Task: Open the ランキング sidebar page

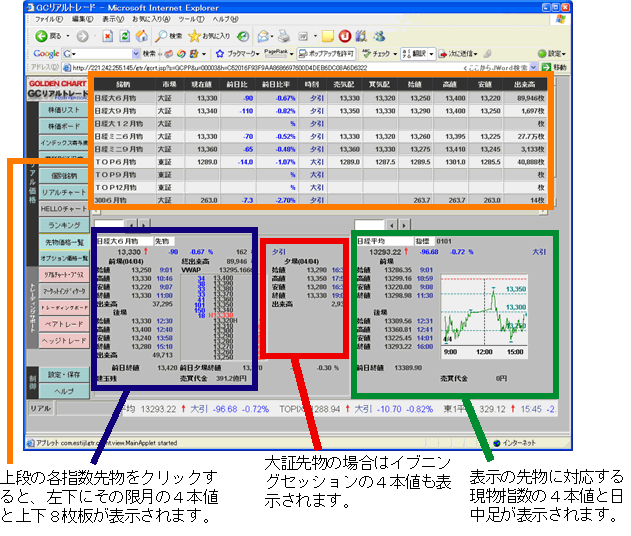Action: 64,225
